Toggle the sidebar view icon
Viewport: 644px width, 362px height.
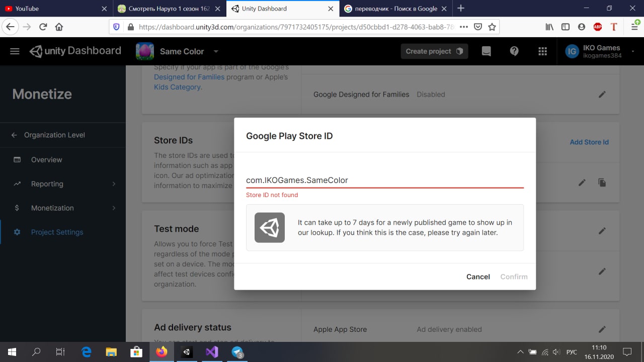(566, 27)
